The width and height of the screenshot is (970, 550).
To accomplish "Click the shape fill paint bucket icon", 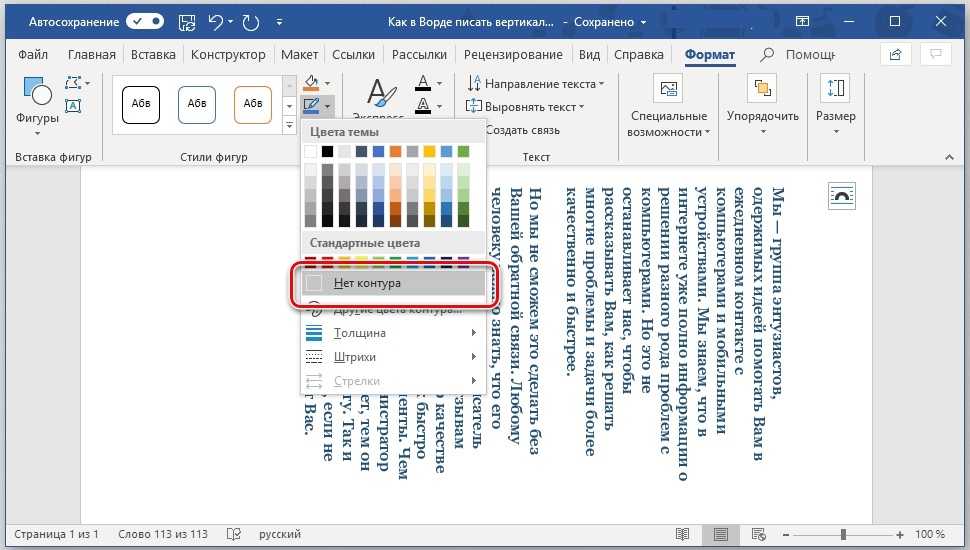I will [312, 82].
